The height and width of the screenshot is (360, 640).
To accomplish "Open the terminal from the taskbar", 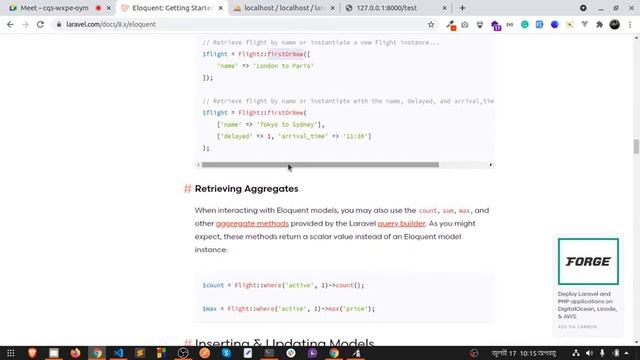I will click(x=269, y=353).
